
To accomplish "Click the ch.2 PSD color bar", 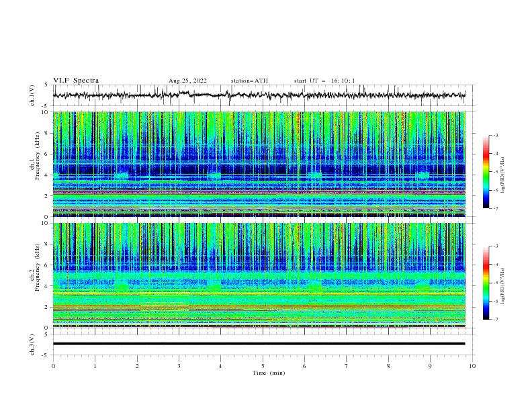I will click(486, 283).
